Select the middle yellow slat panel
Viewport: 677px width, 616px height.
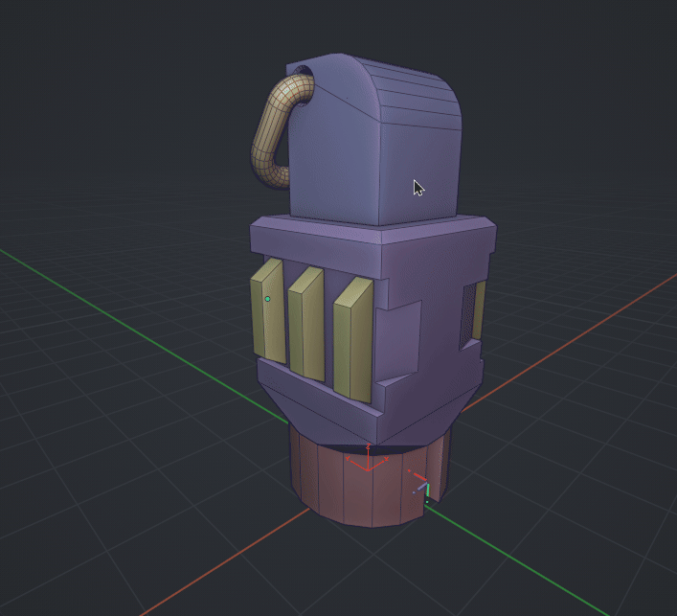(x=306, y=325)
